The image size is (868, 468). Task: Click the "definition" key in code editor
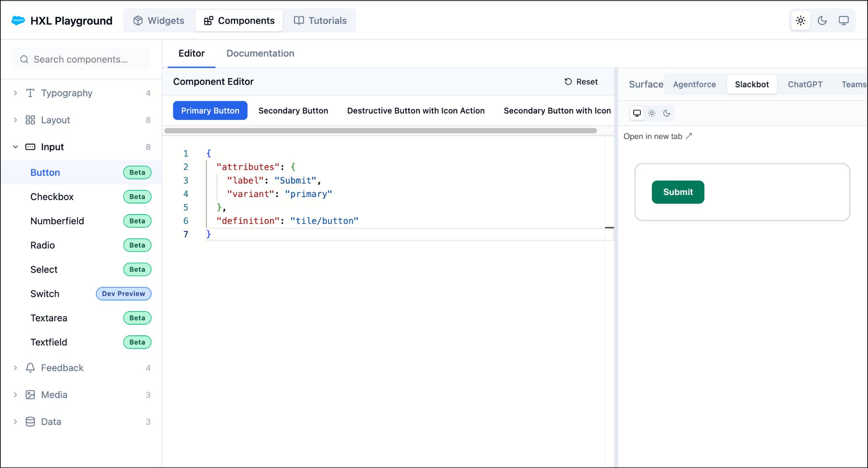coord(248,221)
